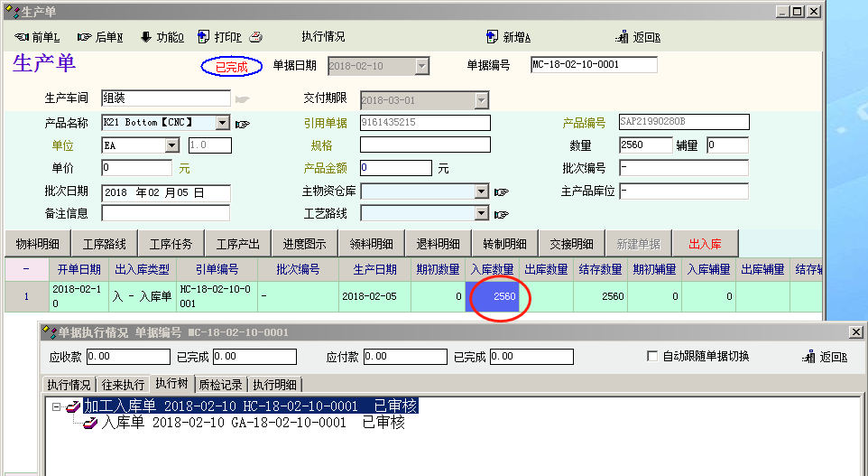The width and height of the screenshot is (868, 476).
Task: Click the 出入库 button
Action: pos(705,244)
